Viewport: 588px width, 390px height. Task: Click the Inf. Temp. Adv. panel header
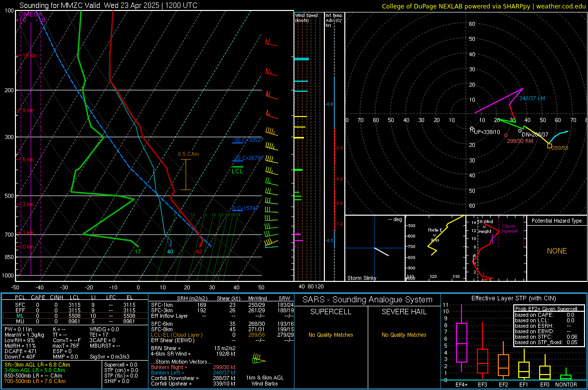(x=334, y=20)
